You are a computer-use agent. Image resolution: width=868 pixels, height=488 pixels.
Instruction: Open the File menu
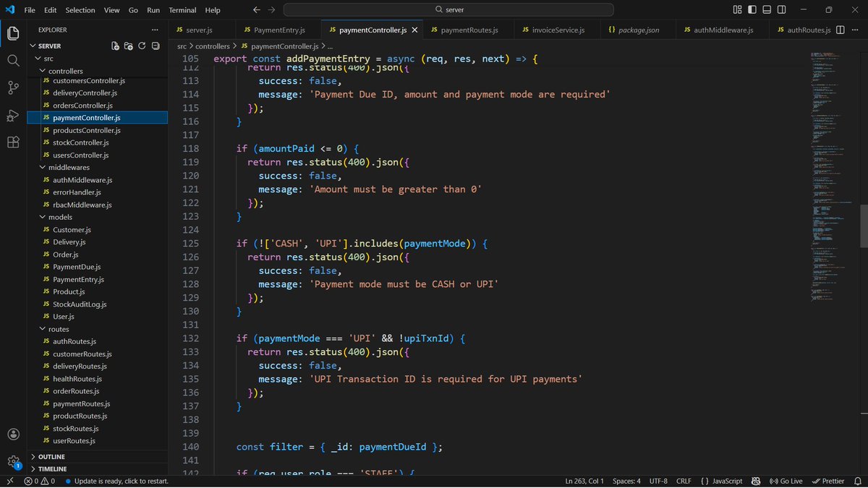[x=29, y=10]
